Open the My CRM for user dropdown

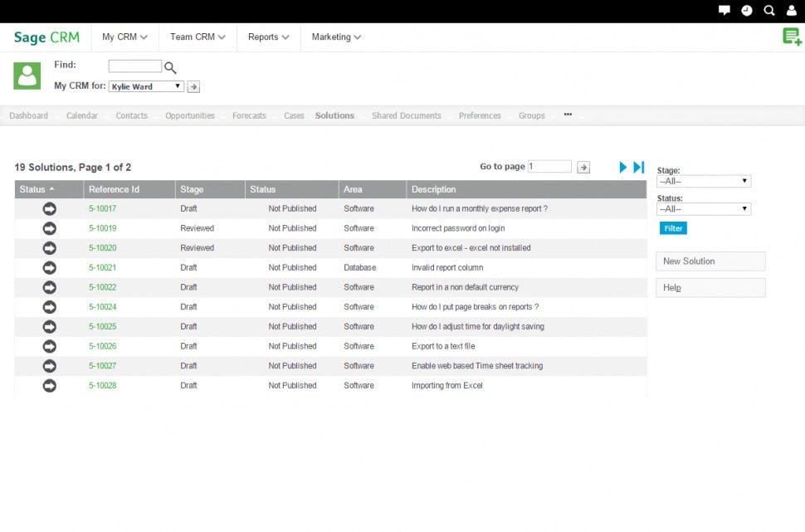pyautogui.click(x=146, y=86)
